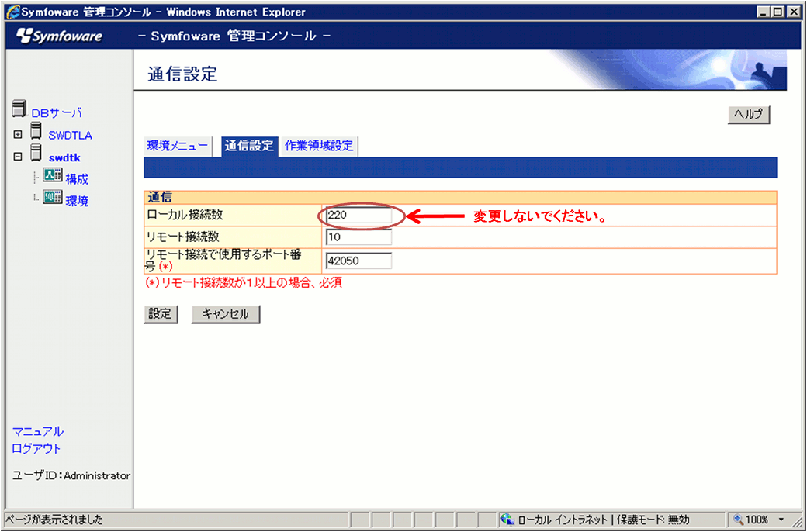Click the リモート接続で使用するポート番号 label
The height and width of the screenshot is (532, 807).
pyautogui.click(x=224, y=261)
